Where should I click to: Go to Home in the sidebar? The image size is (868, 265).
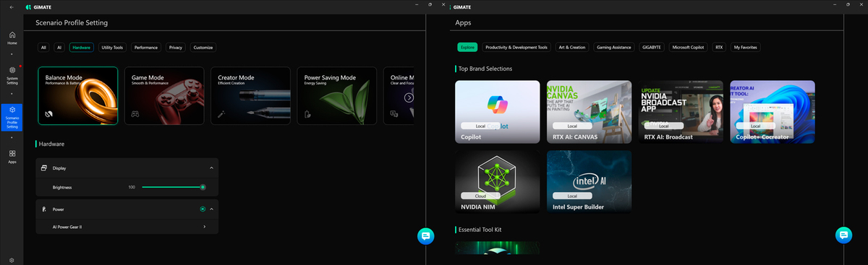click(12, 38)
